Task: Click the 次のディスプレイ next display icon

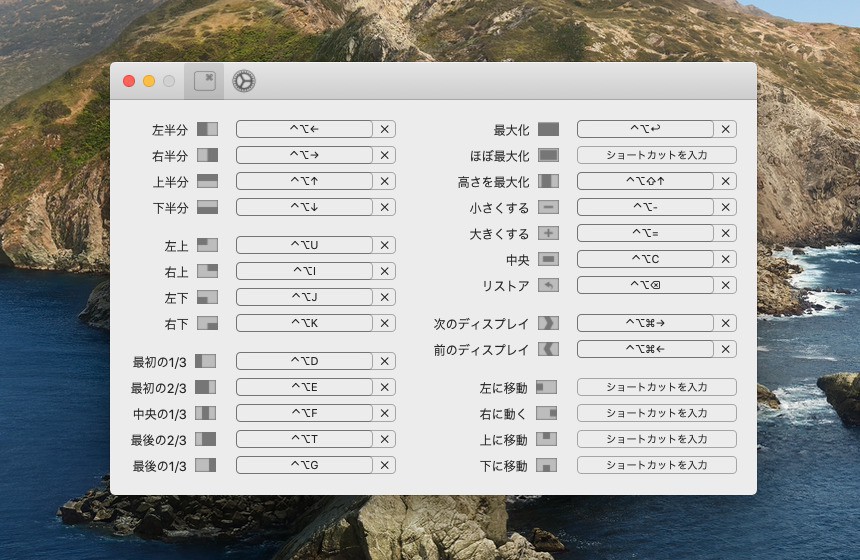Action: (x=548, y=323)
